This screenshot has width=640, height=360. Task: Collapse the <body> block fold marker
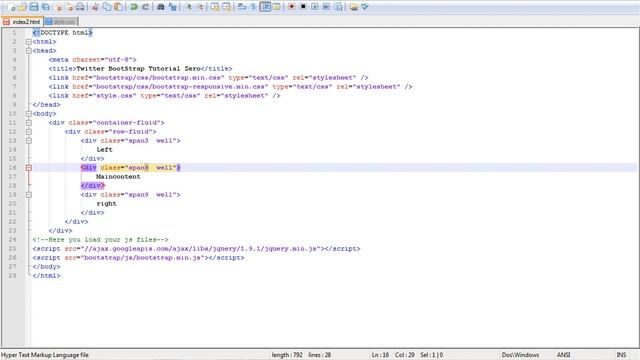click(29, 113)
